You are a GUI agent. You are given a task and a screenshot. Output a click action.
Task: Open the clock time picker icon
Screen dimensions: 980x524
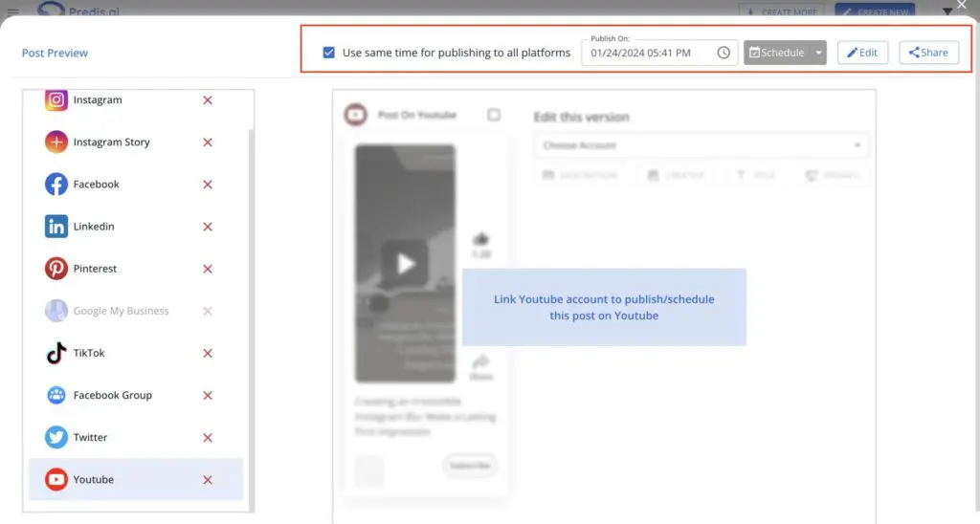[x=724, y=54]
